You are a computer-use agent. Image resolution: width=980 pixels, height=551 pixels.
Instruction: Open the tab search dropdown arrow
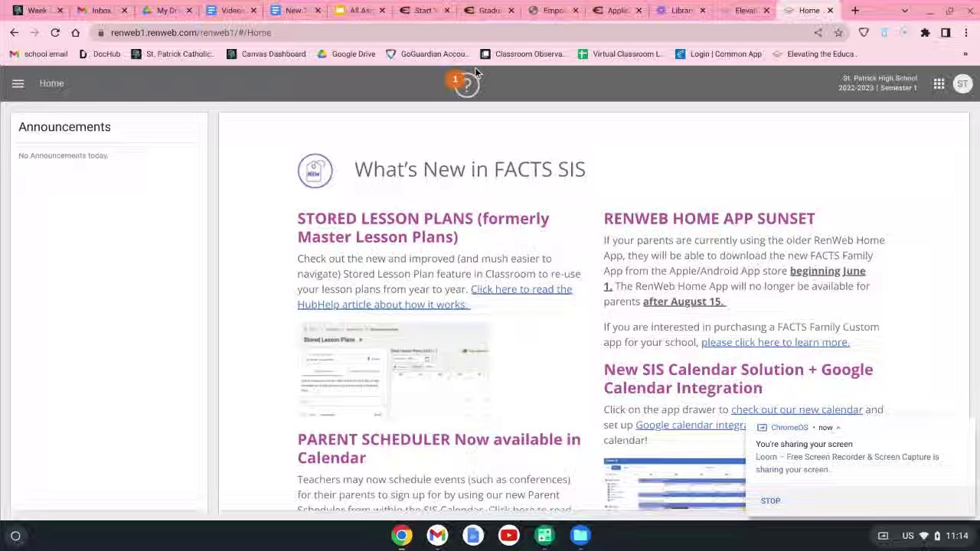pos(905,11)
